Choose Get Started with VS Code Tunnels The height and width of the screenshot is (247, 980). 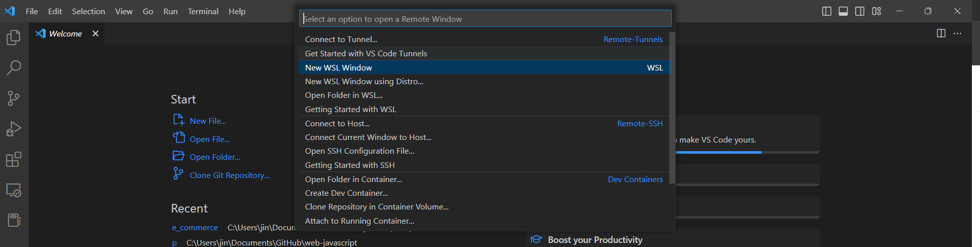(484, 53)
